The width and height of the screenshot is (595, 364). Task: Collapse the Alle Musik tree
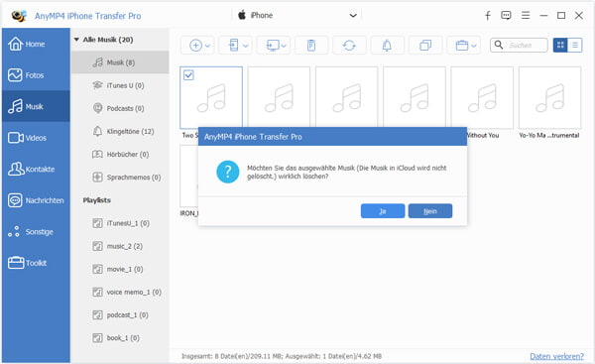[x=76, y=40]
